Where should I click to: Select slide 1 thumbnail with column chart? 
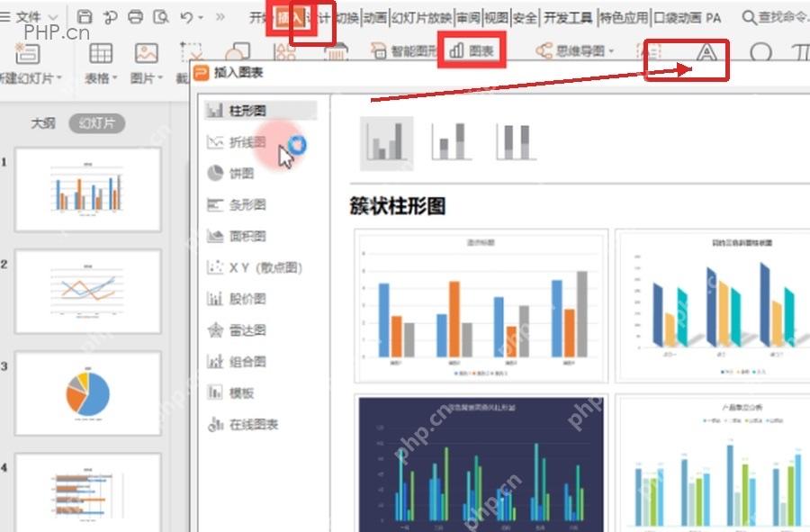coord(88,190)
